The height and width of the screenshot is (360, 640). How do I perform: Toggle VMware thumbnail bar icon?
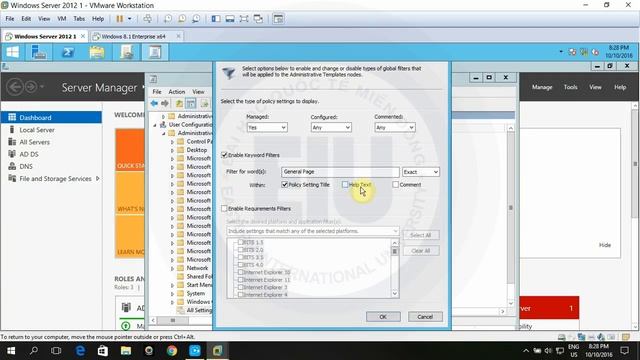coord(230,19)
